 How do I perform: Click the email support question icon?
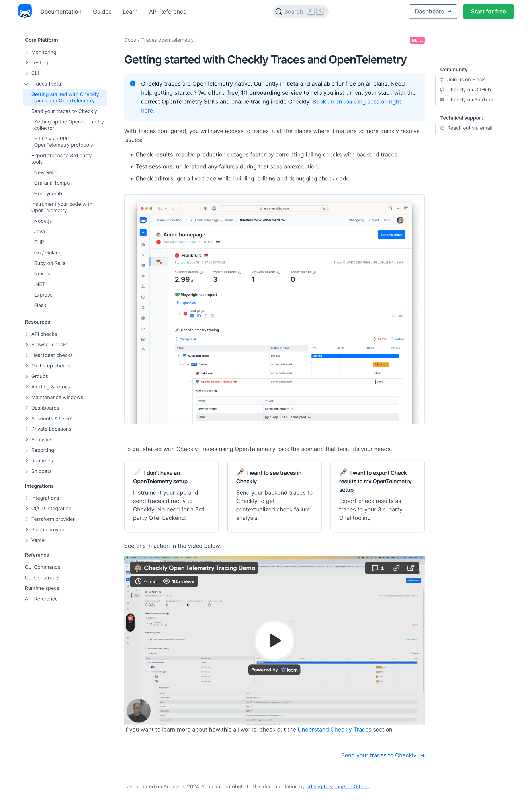click(442, 128)
